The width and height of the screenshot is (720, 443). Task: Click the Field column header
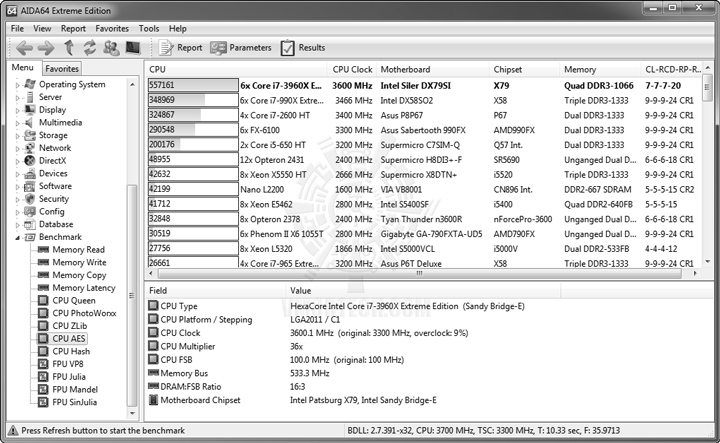[x=215, y=291]
